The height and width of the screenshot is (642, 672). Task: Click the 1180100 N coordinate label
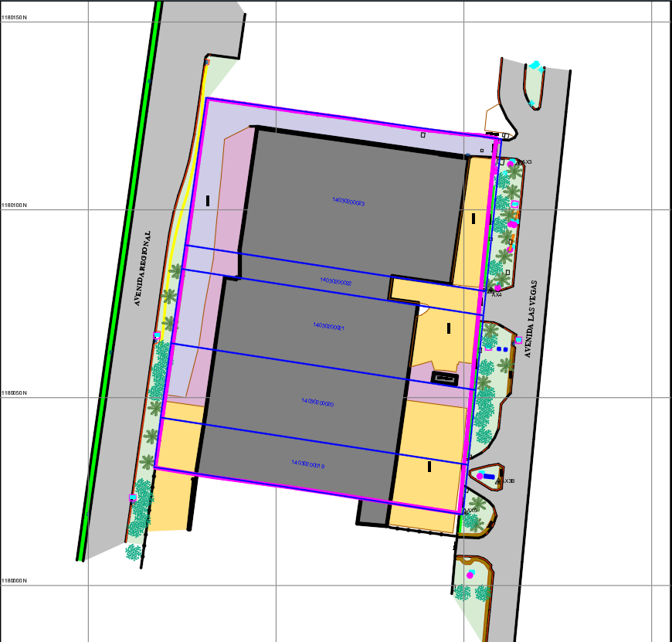pyautogui.click(x=14, y=206)
